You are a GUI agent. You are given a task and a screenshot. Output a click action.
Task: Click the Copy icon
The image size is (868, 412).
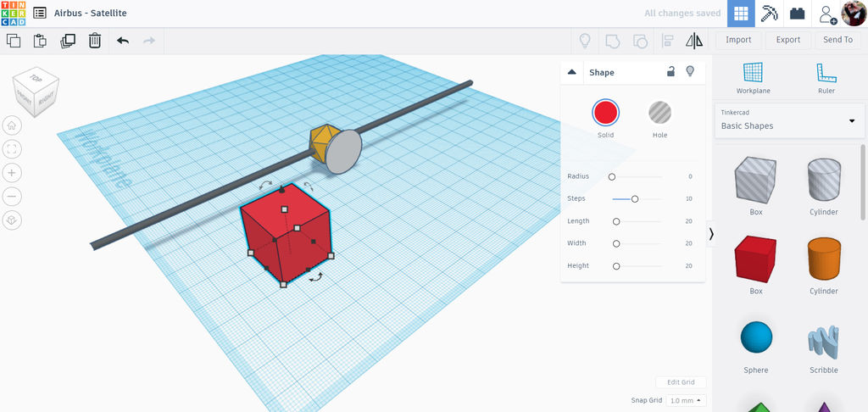[14, 41]
